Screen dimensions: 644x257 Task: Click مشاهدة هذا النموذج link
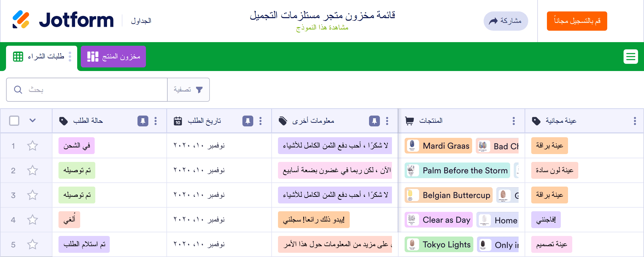[x=322, y=28]
